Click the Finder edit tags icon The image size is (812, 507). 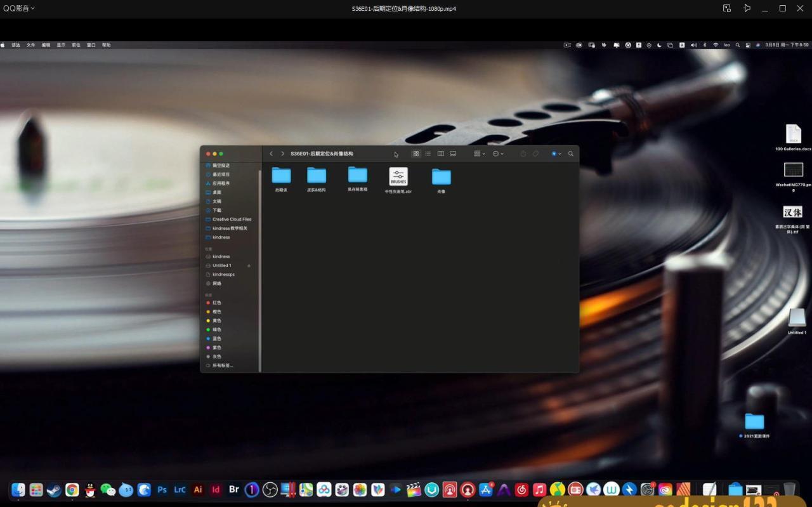[x=535, y=154]
